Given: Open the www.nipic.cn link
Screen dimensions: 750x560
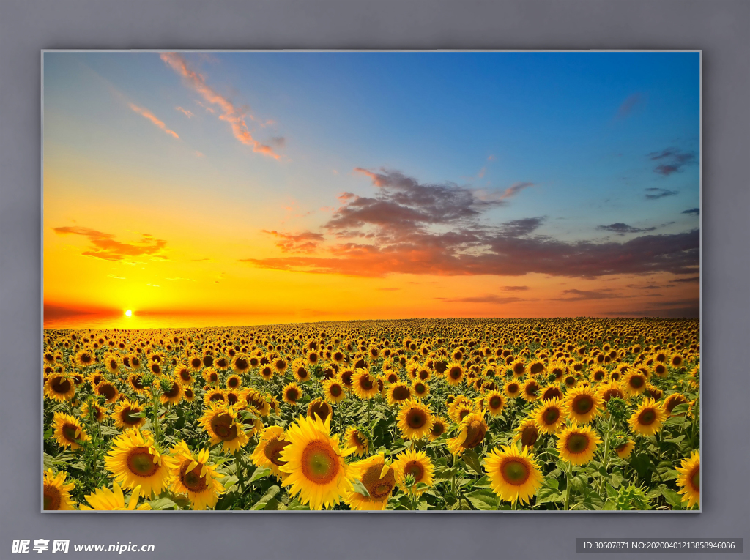Looking at the screenshot, I should (114, 547).
